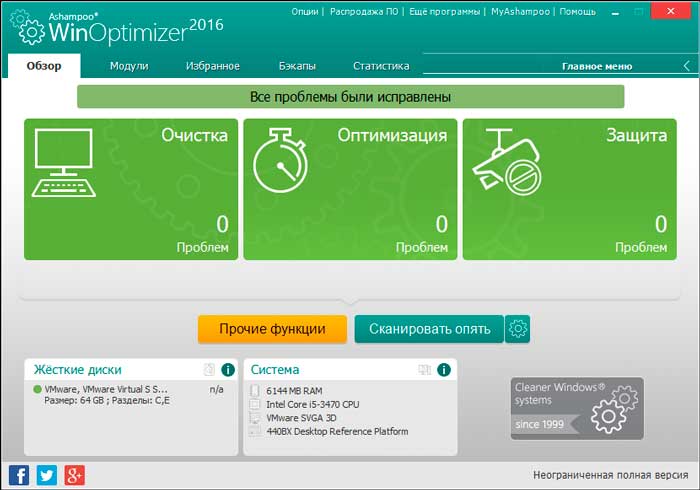Viewport: 700px width, 490px height.
Task: Click the stopwatch icon in the Оптимизация tile
Action: (x=280, y=161)
